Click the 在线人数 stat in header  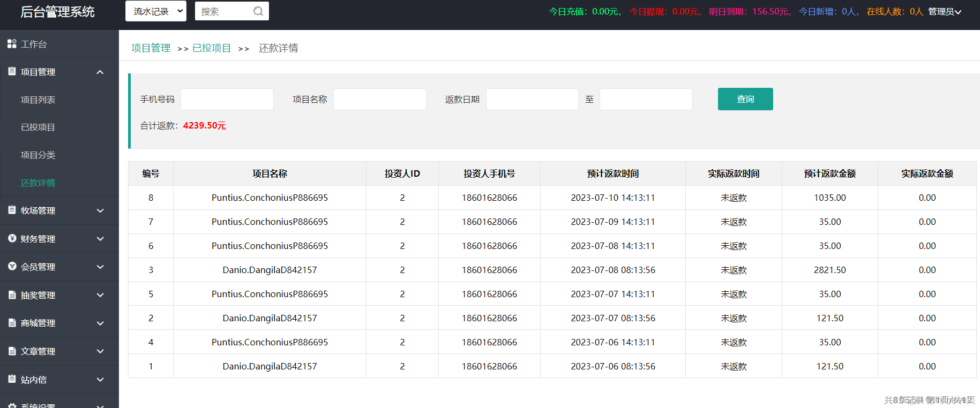tap(895, 11)
